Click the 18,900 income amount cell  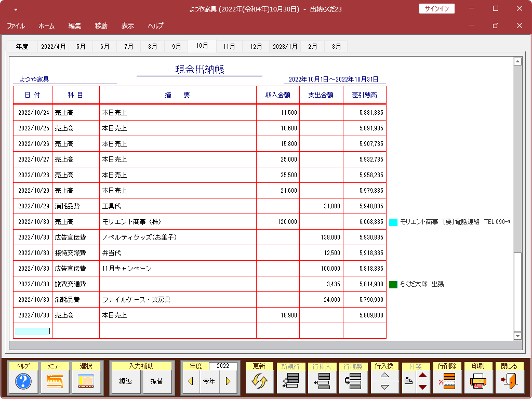tap(278, 315)
